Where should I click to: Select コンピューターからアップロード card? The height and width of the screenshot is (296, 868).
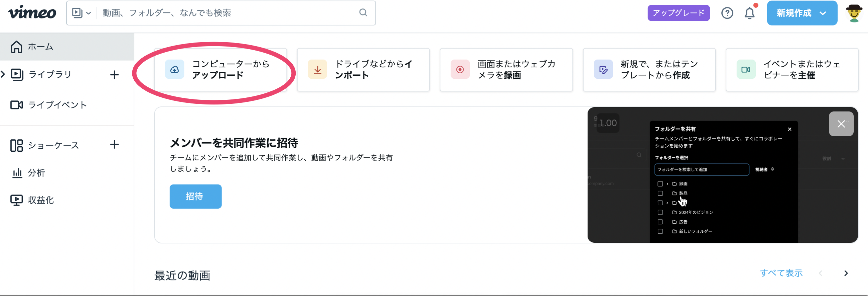(221, 70)
